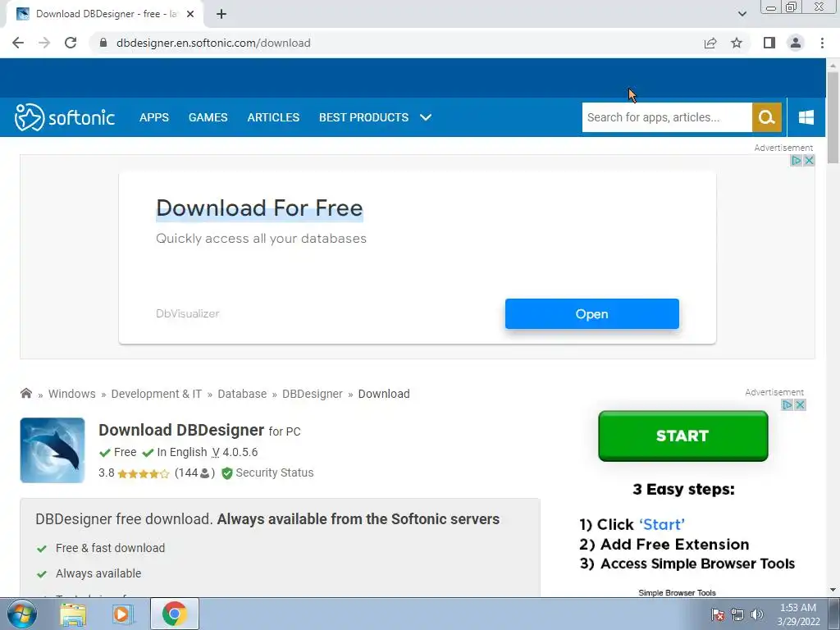Open the ARTICLES menu
Image resolution: width=840 pixels, height=630 pixels.
tap(273, 117)
